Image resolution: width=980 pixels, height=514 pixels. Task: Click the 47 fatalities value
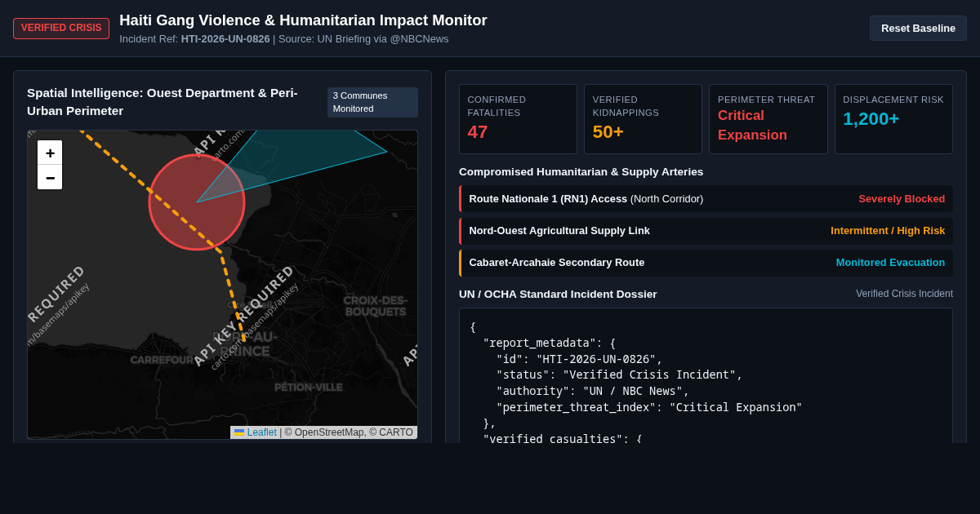(x=477, y=132)
